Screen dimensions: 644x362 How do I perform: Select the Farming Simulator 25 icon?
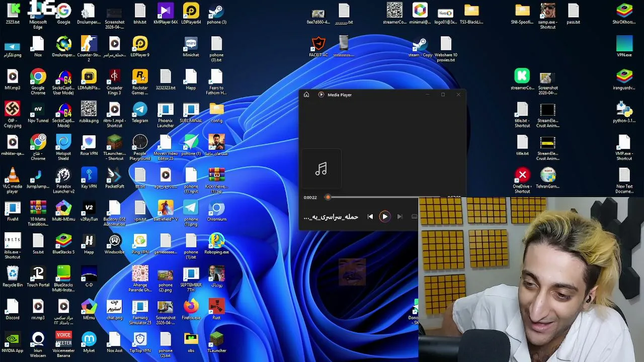pyautogui.click(x=140, y=312)
